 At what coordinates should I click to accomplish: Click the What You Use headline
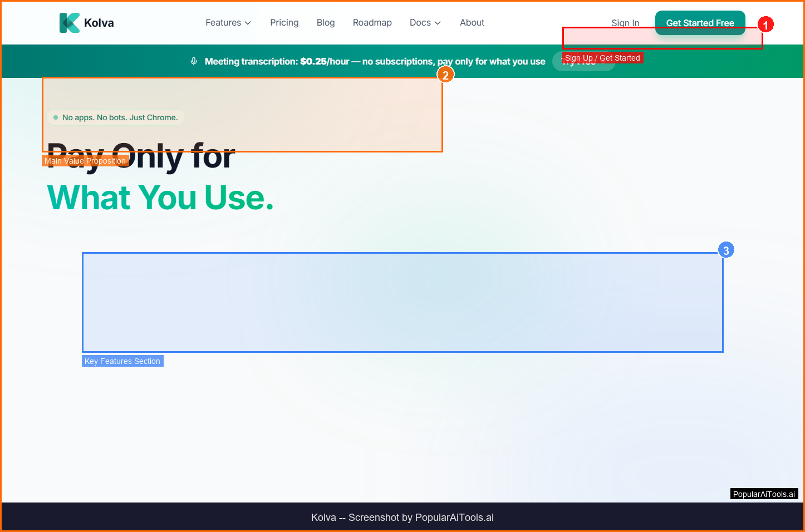coord(160,198)
